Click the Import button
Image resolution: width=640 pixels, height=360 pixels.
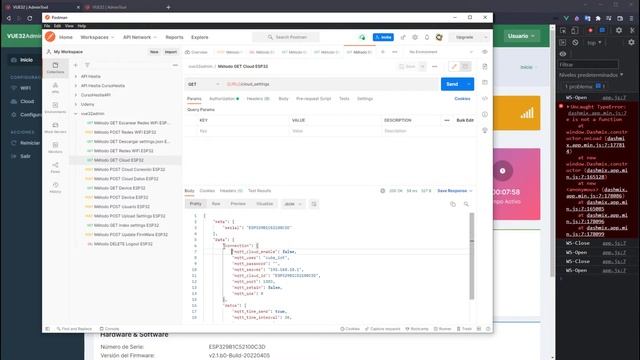(171, 52)
